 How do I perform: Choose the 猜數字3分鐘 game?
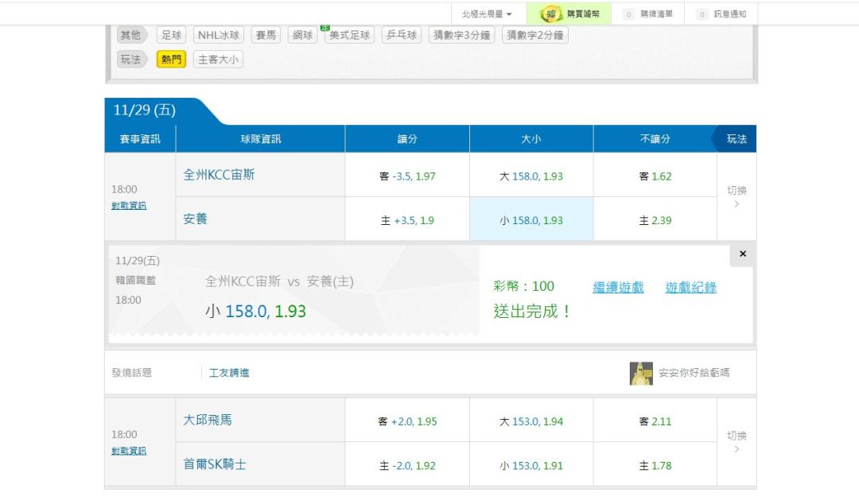pos(462,35)
